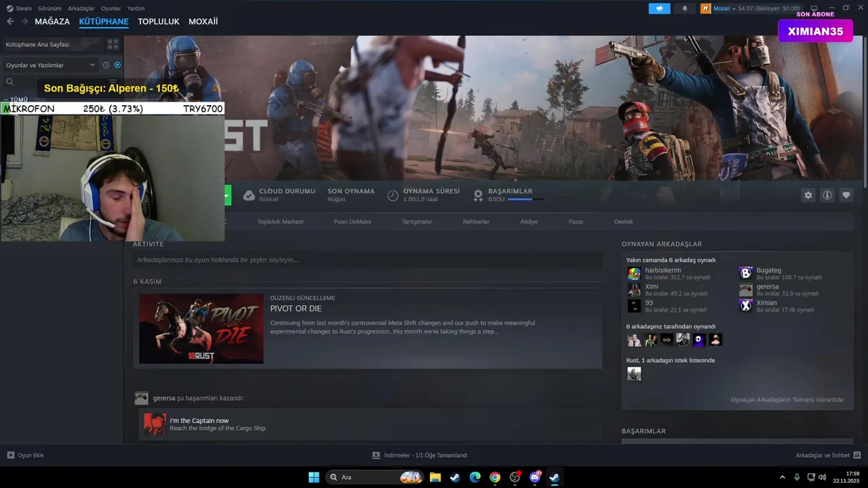Viewport: 868px width, 488px height.
Task: Open harbisikerim's friend avatar
Action: tap(634, 273)
